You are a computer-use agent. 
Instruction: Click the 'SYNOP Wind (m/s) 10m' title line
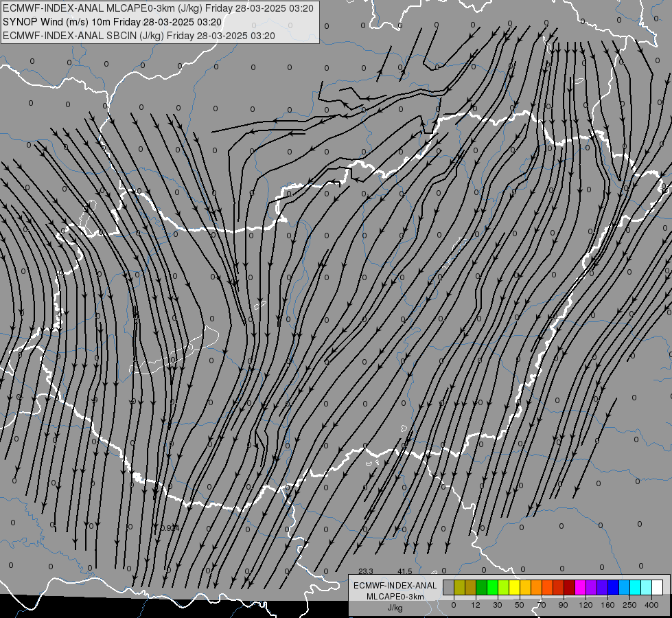[x=56, y=22]
